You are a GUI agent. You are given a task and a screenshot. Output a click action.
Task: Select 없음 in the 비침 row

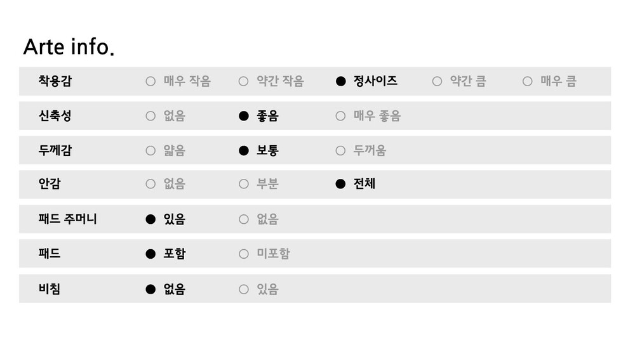tap(150, 289)
